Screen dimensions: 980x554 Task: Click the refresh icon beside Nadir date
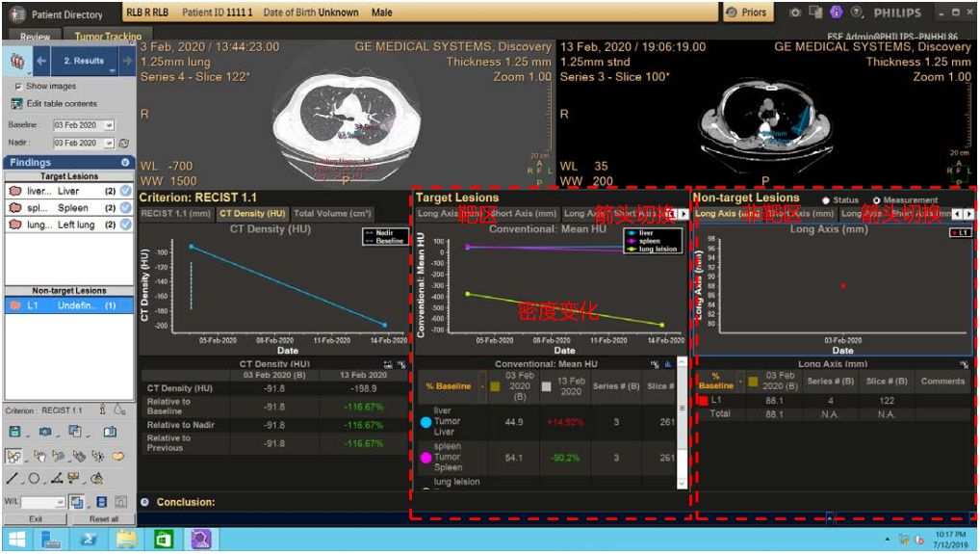click(123, 143)
